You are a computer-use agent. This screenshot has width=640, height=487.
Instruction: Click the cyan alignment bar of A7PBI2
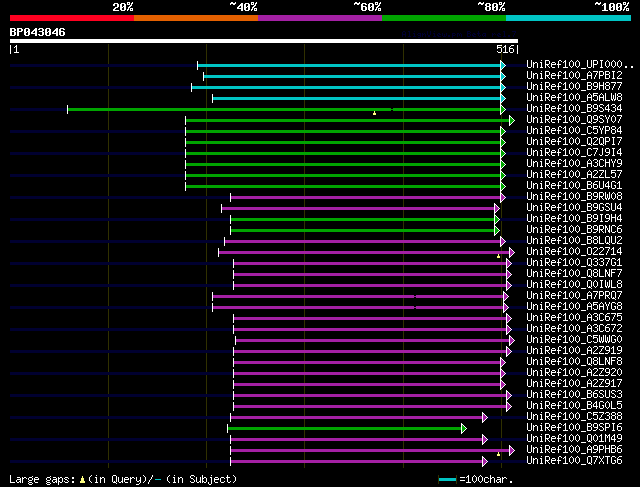[x=352, y=76]
